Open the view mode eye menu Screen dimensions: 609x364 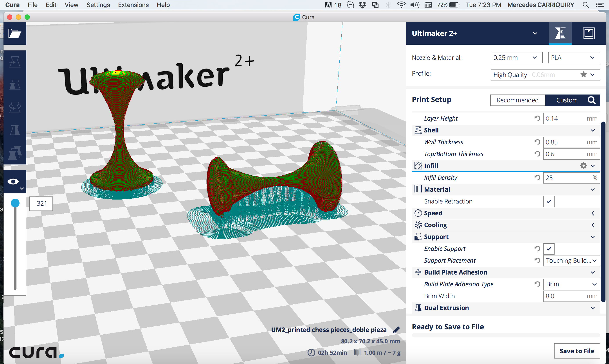click(15, 182)
